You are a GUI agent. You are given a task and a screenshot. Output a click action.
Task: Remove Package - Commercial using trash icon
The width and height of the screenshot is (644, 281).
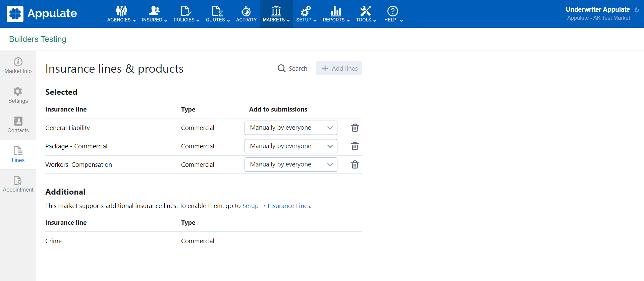[355, 146]
